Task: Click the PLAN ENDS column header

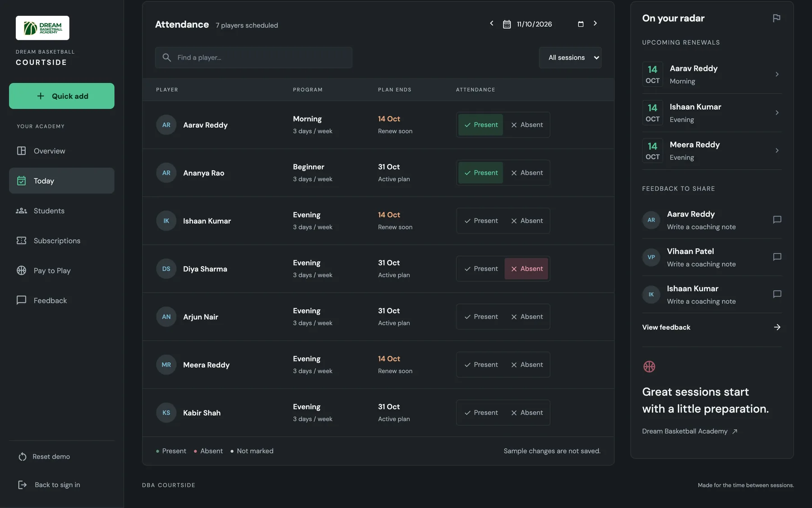Action: (394, 90)
